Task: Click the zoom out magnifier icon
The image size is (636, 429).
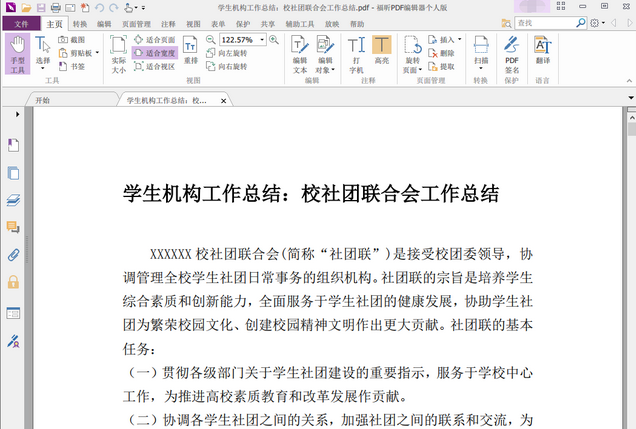Action: (x=211, y=39)
